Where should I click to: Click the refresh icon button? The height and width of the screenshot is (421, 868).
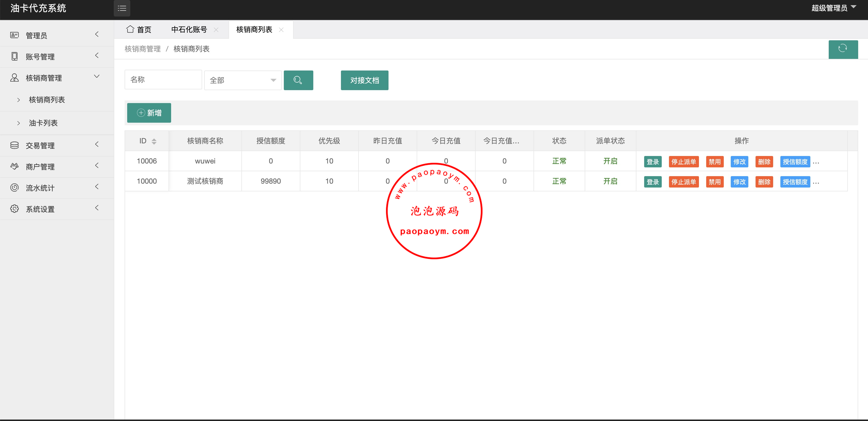click(x=843, y=49)
